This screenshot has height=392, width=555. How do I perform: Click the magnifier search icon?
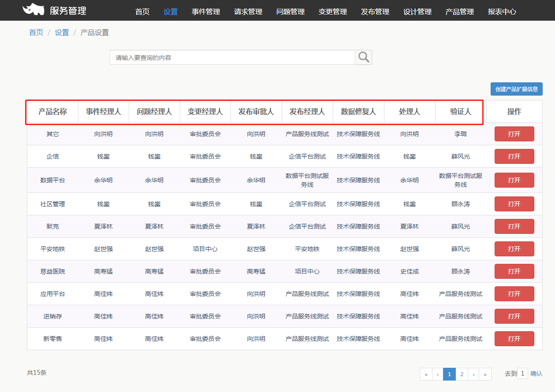click(x=364, y=57)
